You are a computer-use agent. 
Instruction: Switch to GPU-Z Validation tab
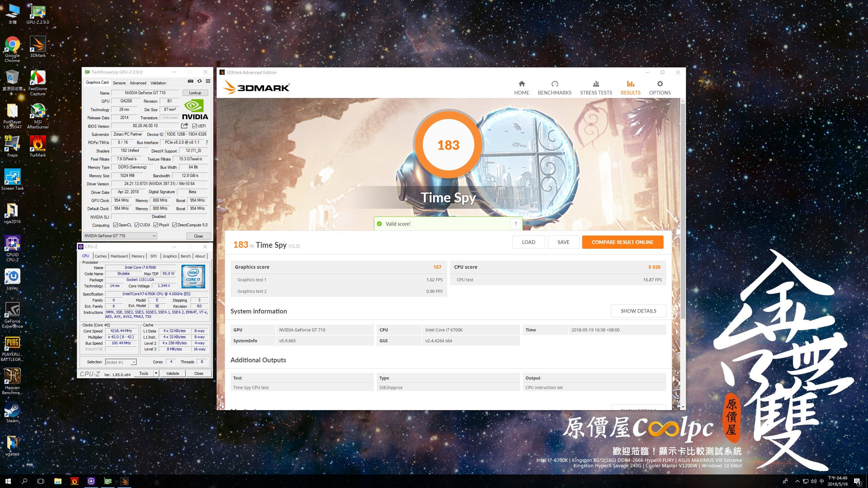pyautogui.click(x=158, y=83)
